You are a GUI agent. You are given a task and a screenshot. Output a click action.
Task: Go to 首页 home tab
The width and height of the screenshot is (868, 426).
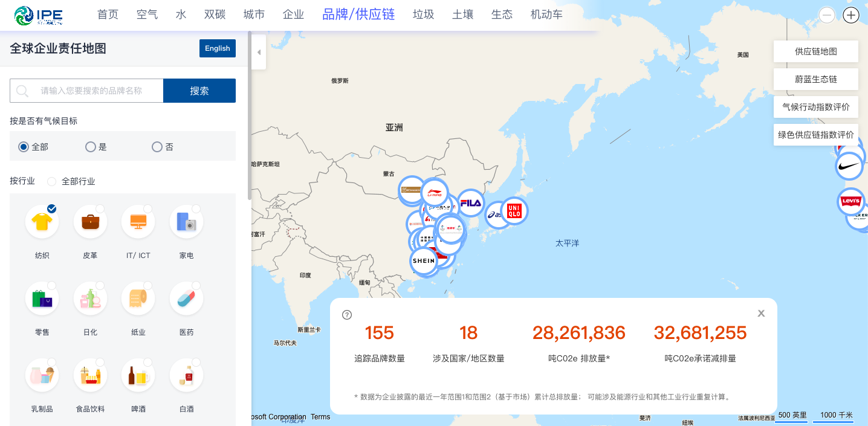click(108, 15)
